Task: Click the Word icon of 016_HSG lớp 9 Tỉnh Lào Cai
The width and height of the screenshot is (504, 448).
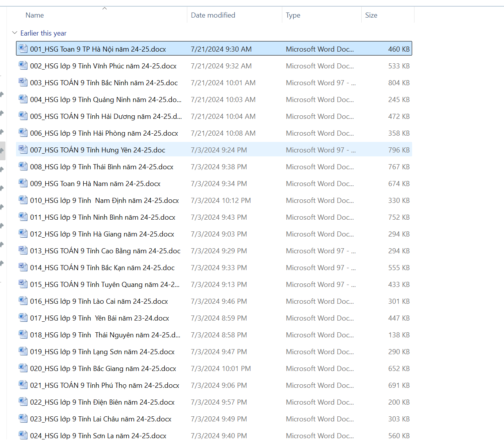Action: [23, 301]
